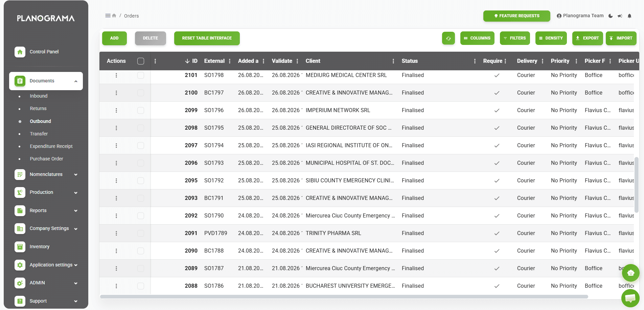Open the COLUMNS chooser
The height and width of the screenshot is (310, 644).
pyautogui.click(x=477, y=38)
